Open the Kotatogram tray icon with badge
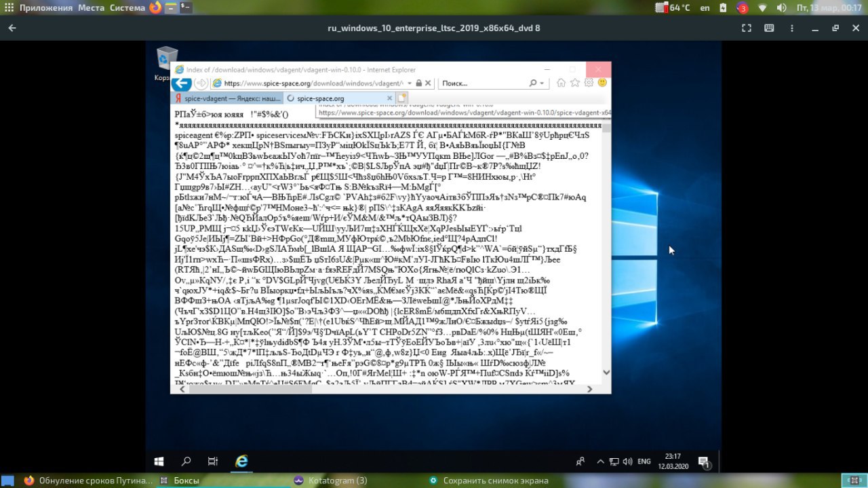This screenshot has height=488, width=868. [742, 8]
